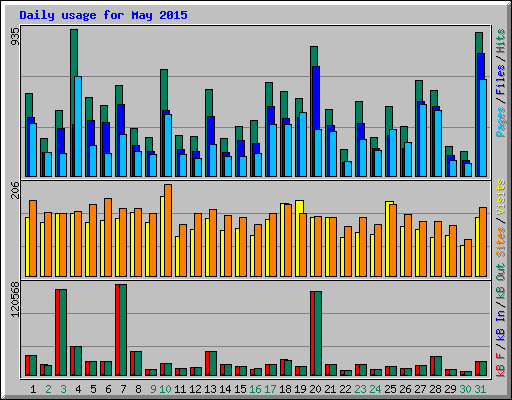This screenshot has height=400, width=512.
Task: Select day label 13
Action: (210, 389)
